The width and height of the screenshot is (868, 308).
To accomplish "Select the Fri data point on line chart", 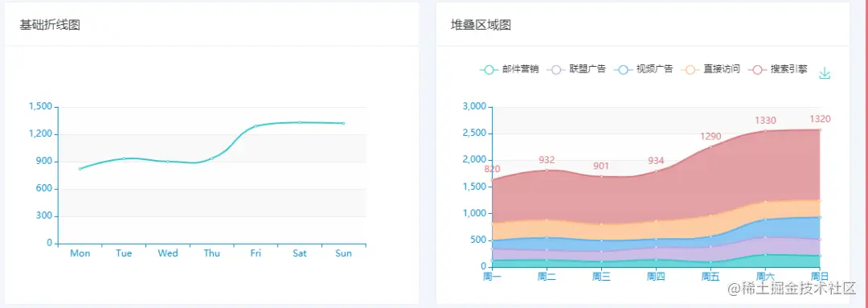I will point(256,125).
